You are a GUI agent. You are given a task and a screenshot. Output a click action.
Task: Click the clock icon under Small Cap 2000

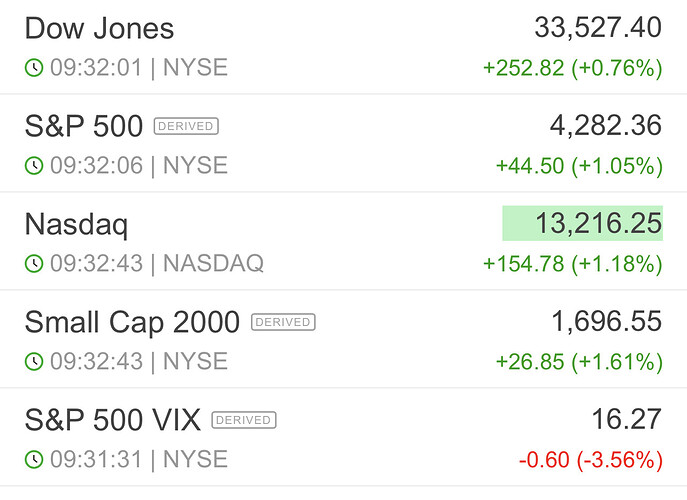[x=34, y=361]
